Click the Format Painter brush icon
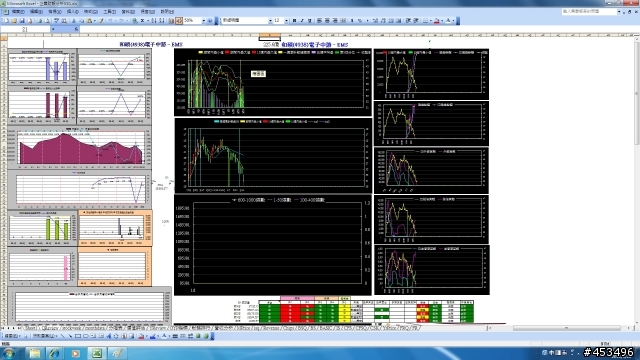This screenshot has height=360, width=640. [x=100, y=20]
